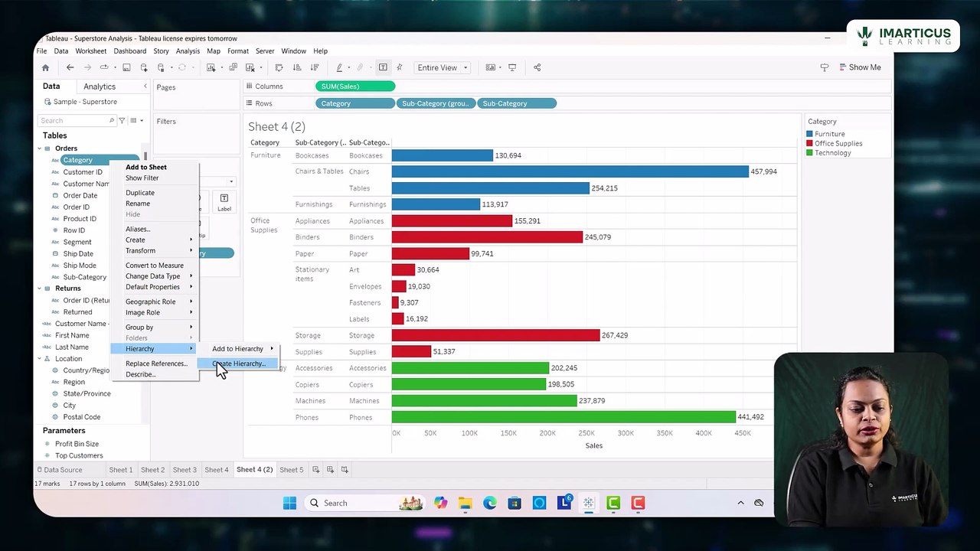Click the Label card in Marks
Viewport: 980px width, 551px height.
point(224,202)
